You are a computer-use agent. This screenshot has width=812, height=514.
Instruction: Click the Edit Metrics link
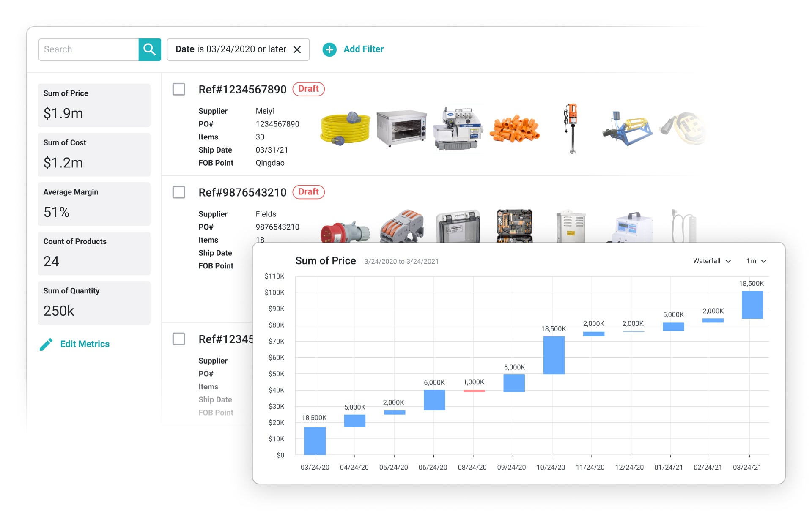[85, 344]
